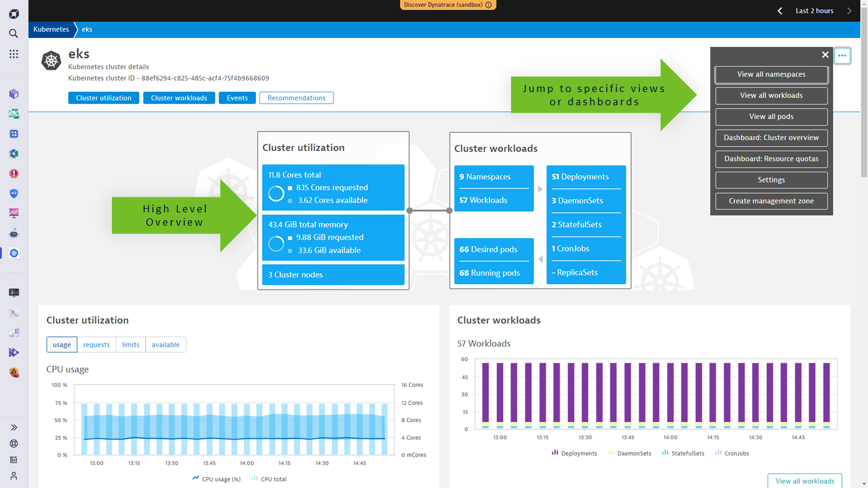This screenshot has height=488, width=868.
Task: Open the robot Davis icon in sidebar
Action: coord(13,233)
